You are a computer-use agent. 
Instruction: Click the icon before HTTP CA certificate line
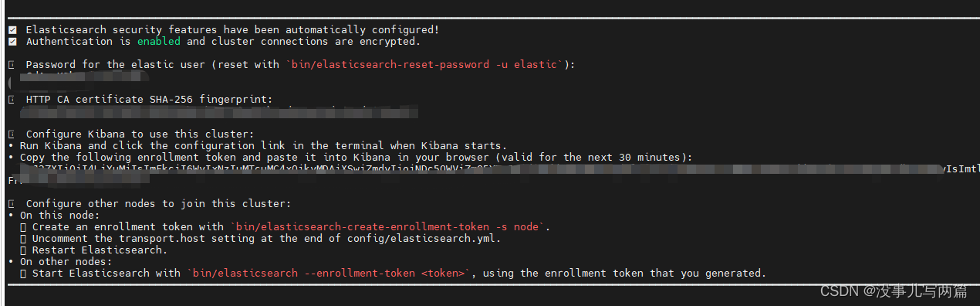click(x=12, y=100)
